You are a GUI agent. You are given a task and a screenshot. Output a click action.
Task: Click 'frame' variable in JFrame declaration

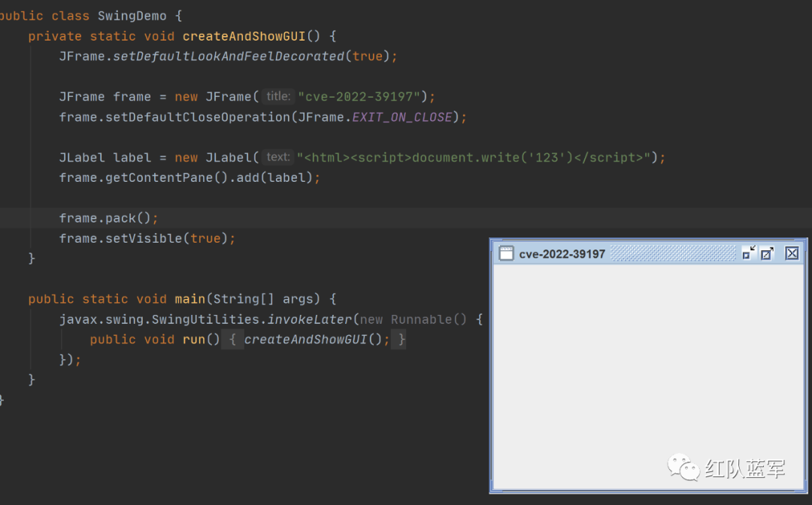[x=132, y=97]
